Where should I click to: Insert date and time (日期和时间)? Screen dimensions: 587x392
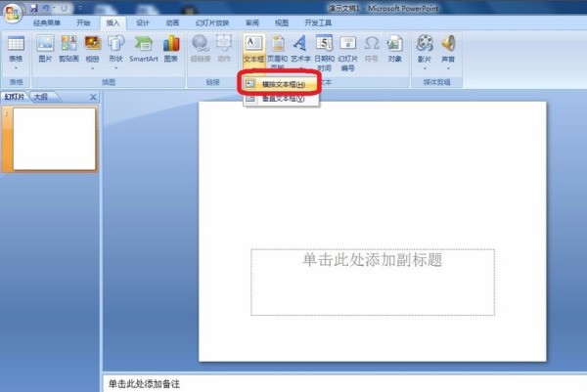tap(324, 52)
